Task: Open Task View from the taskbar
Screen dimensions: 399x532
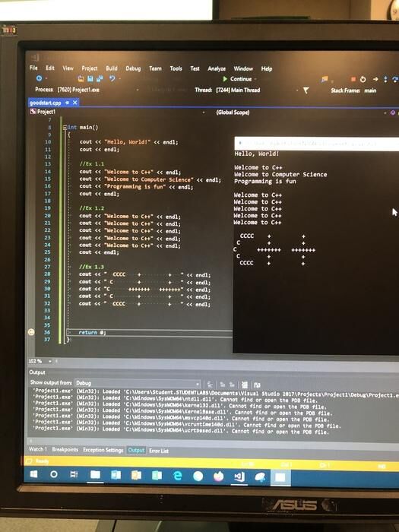Action: click(x=74, y=475)
